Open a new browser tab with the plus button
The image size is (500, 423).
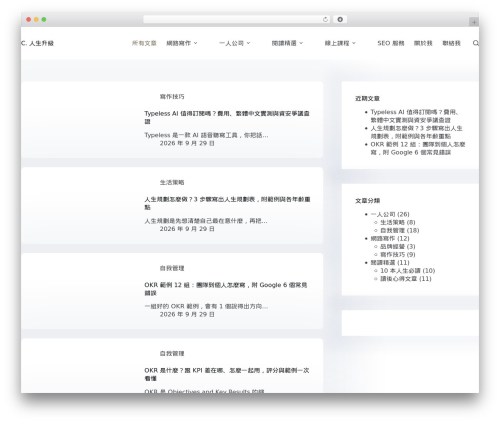coord(474,22)
